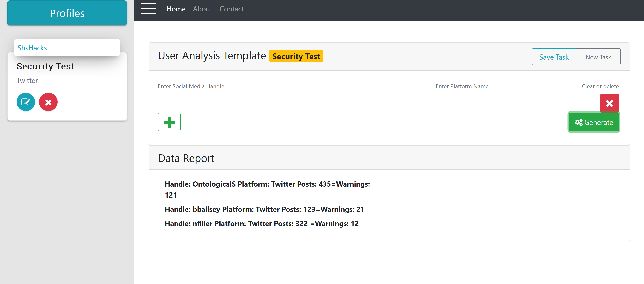
Task: Click the edit profile pencil icon
Action: point(26,102)
